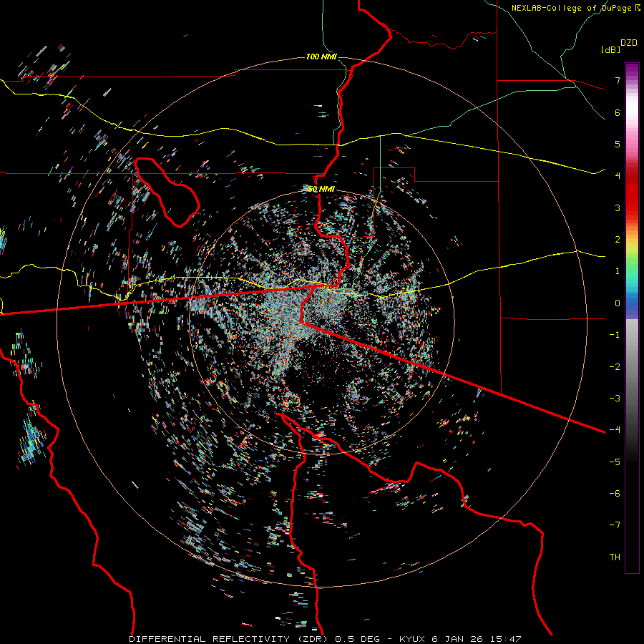Image resolution: width=644 pixels, height=644 pixels.
Task: Click the 50 NMI range ring label
Action: [x=321, y=189]
